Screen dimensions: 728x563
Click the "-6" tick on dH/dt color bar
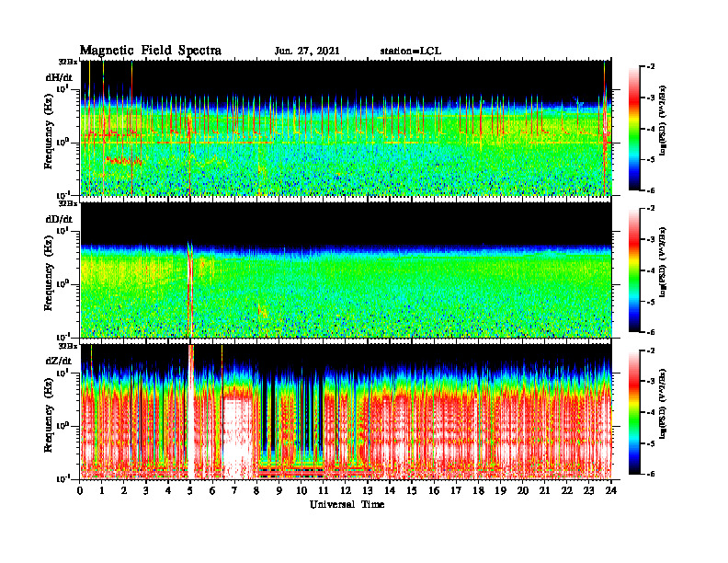pos(651,190)
